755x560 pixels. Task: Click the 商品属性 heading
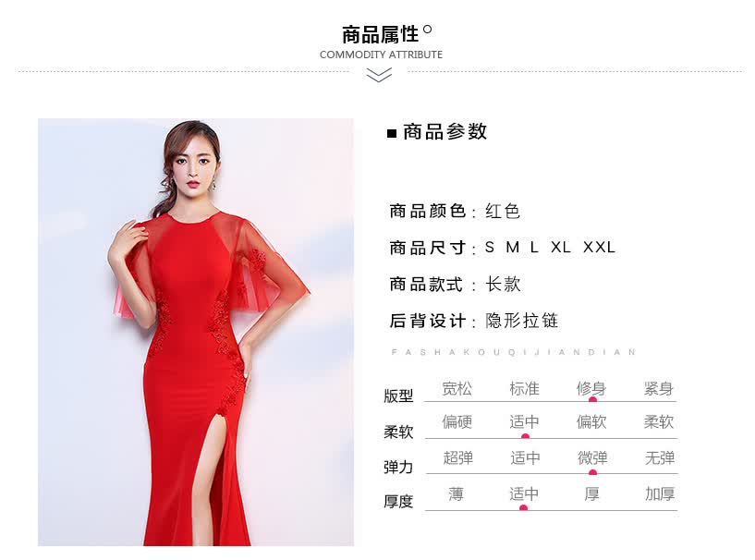pyautogui.click(x=381, y=35)
